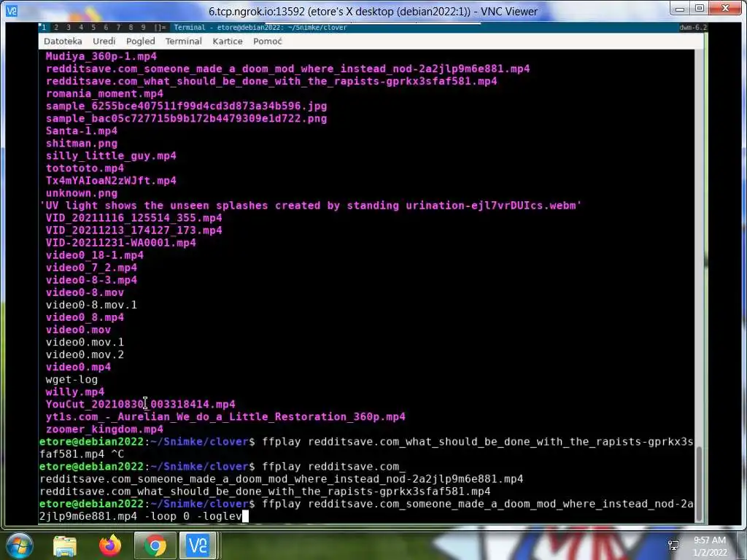This screenshot has width=747, height=560.
Task: Click file name silly_little_guy.mp4
Action: pos(111,156)
